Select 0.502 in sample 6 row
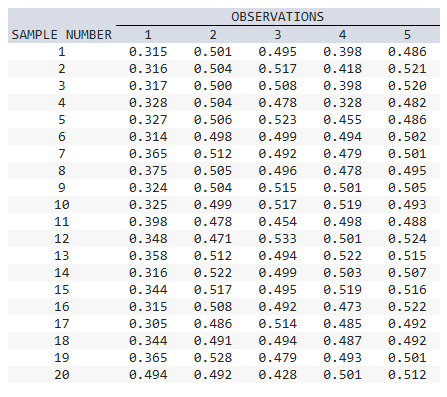 coord(407,137)
